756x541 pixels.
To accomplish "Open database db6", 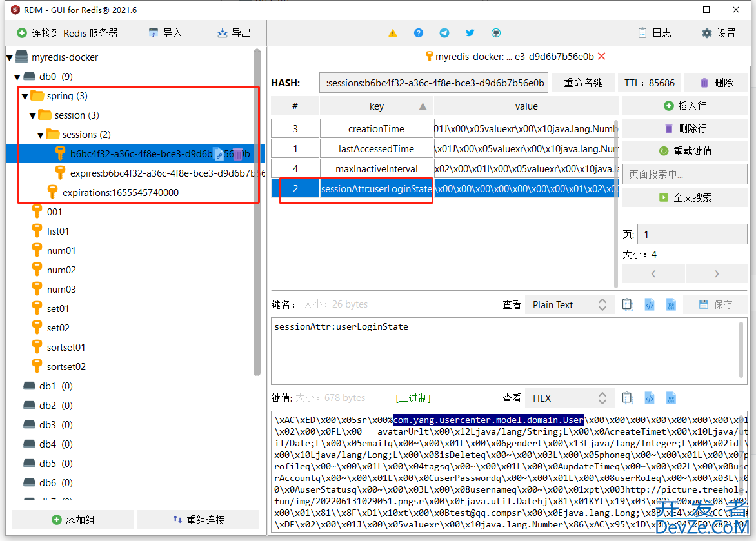I will click(x=48, y=482).
